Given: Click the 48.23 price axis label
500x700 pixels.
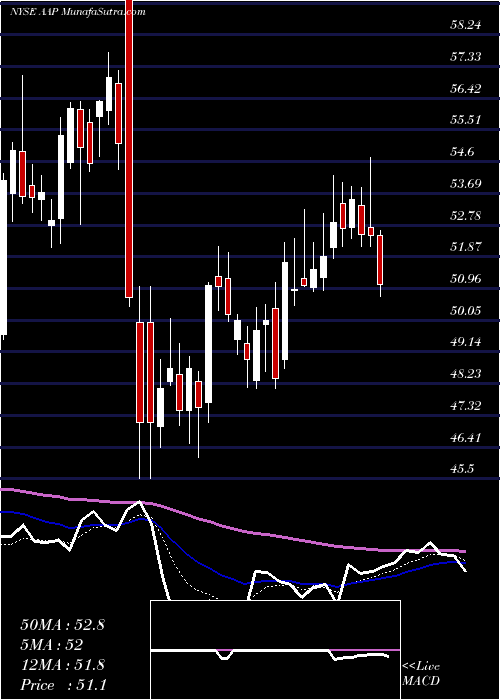Looking at the screenshot, I should click(x=465, y=374).
